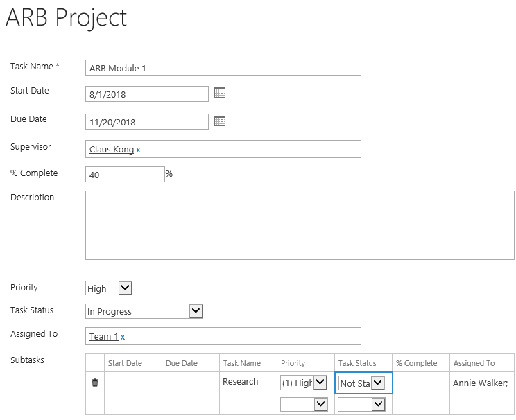Click the Team 1 assignee link
This screenshot has width=516, height=420.
(103, 336)
